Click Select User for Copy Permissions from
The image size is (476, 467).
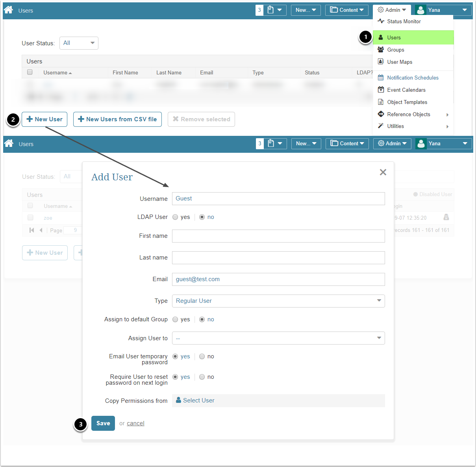point(195,400)
